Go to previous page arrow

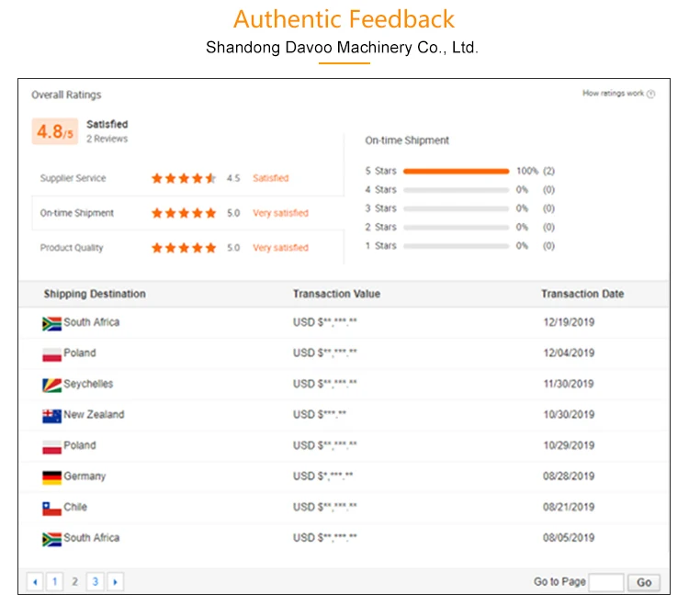35,582
